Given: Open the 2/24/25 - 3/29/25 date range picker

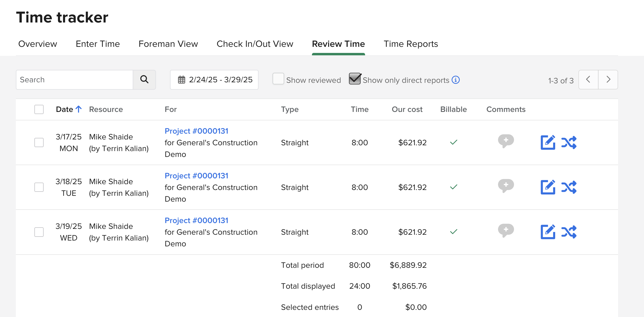Looking at the screenshot, I should coord(214,80).
